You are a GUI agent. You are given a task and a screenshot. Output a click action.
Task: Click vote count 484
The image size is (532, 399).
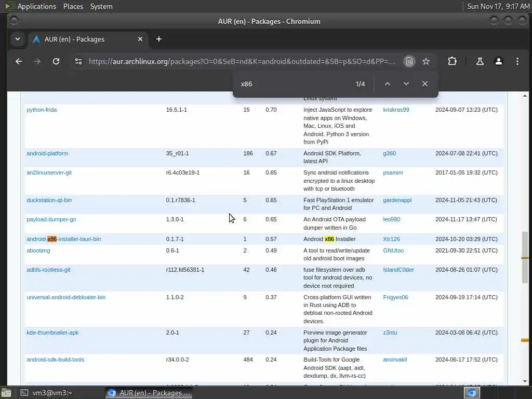248,360
